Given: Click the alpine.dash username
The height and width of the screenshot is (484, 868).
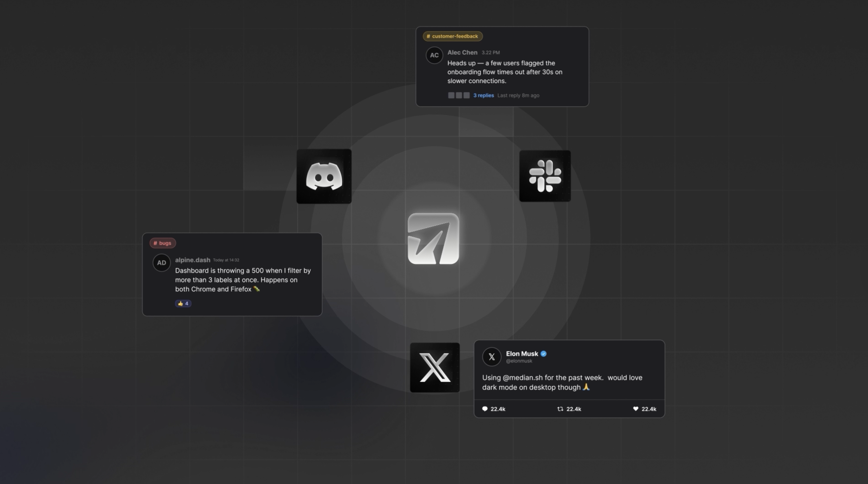Looking at the screenshot, I should pos(193,260).
